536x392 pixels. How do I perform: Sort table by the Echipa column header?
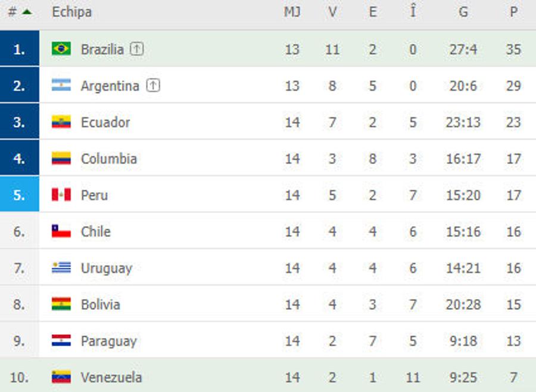pyautogui.click(x=72, y=12)
